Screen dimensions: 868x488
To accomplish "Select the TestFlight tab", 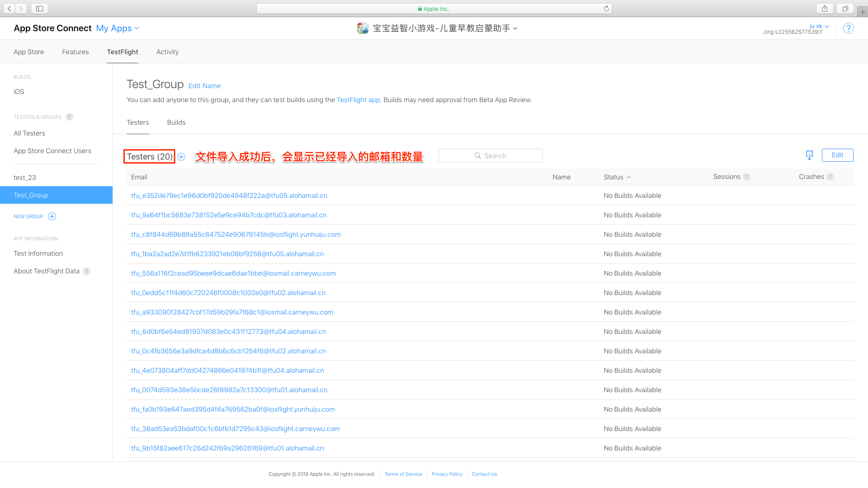I will (123, 52).
